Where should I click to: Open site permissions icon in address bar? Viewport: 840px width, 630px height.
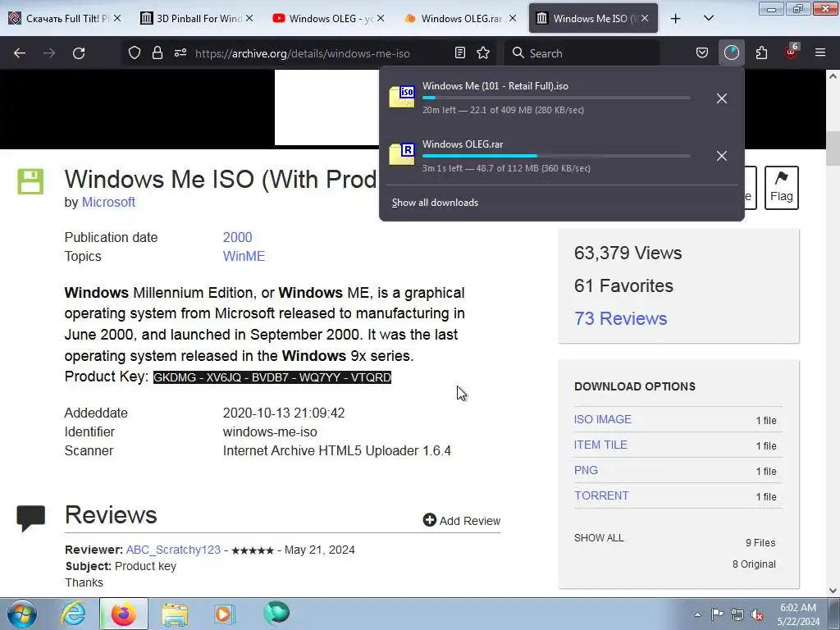click(180, 53)
